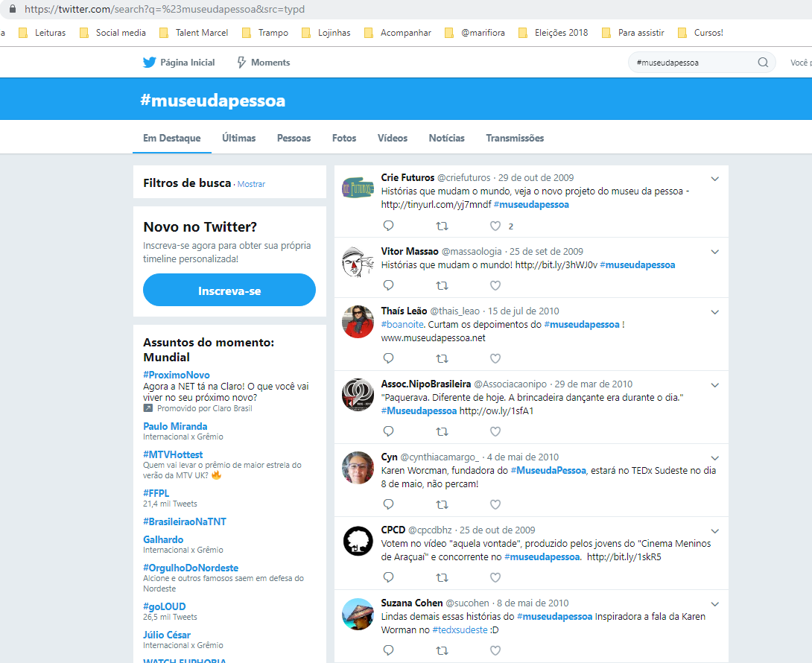812x663 pixels.
Task: Expand options on Suzana Cohen tweet
Action: 714,604
